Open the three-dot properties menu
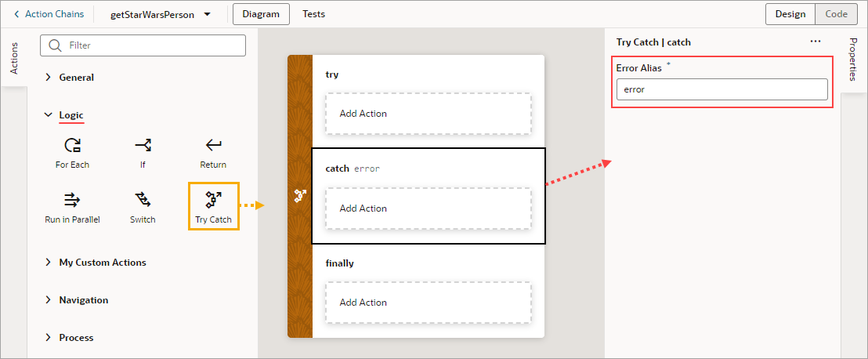The image size is (868, 359). [816, 42]
